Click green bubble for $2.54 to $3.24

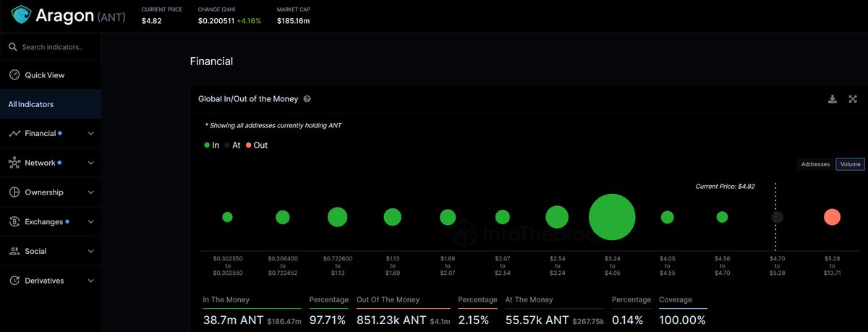pos(557,217)
